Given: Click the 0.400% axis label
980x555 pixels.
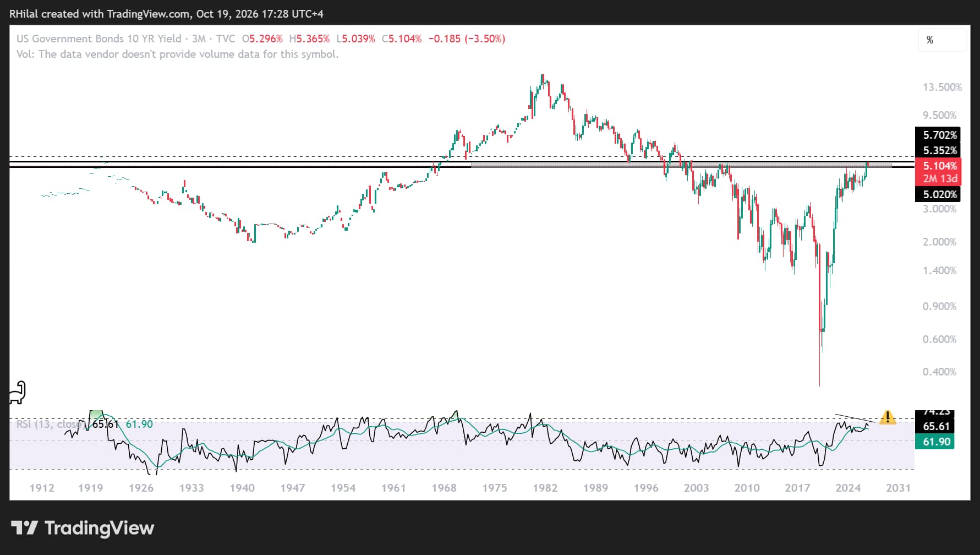Looking at the screenshot, I should [x=939, y=372].
